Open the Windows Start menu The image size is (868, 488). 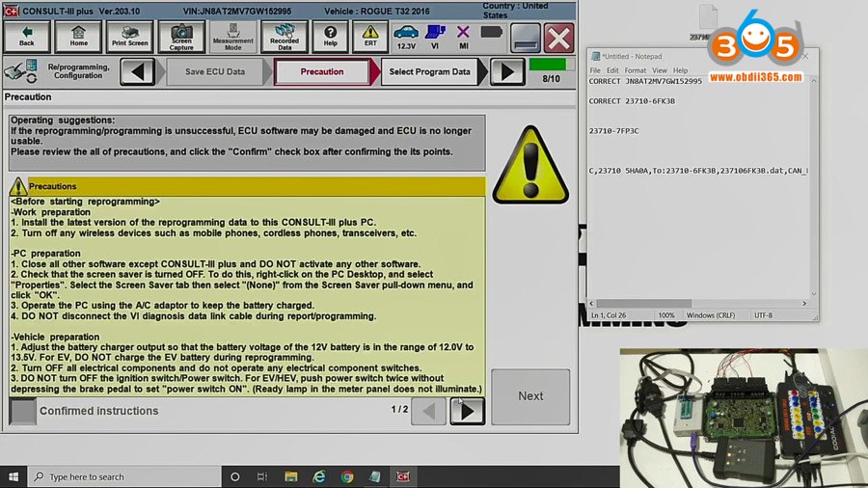[14, 476]
